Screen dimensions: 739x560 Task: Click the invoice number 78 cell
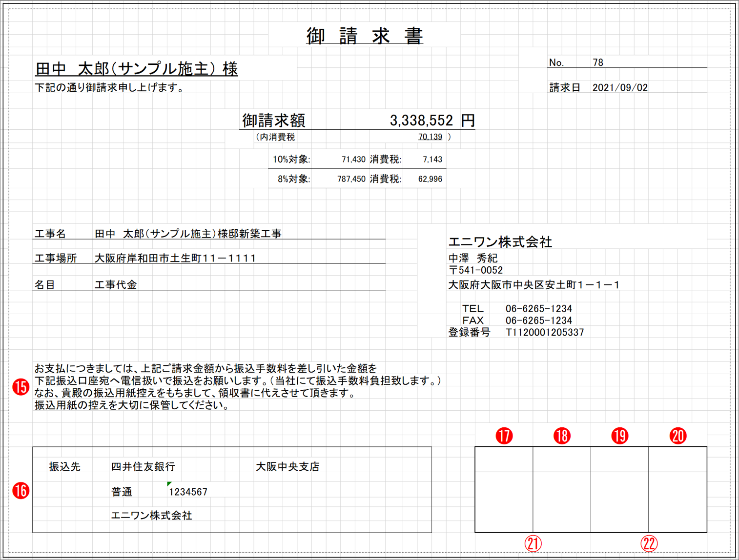598,62
